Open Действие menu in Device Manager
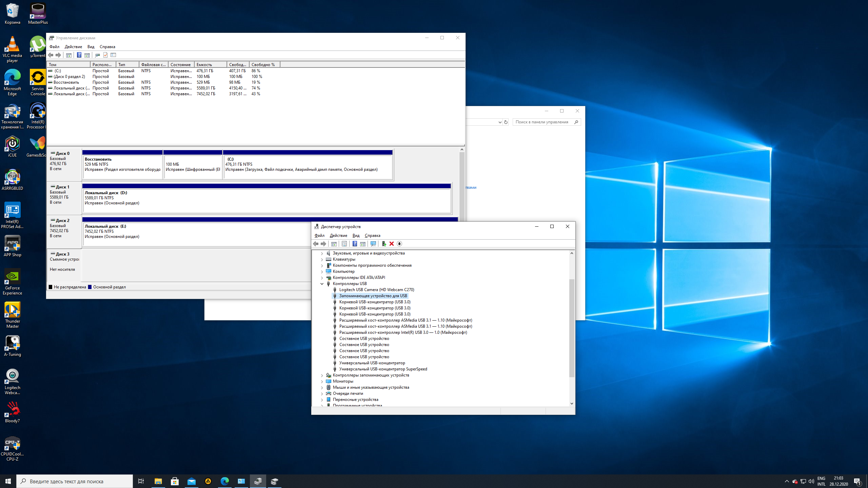The width and height of the screenshot is (868, 488). click(338, 236)
